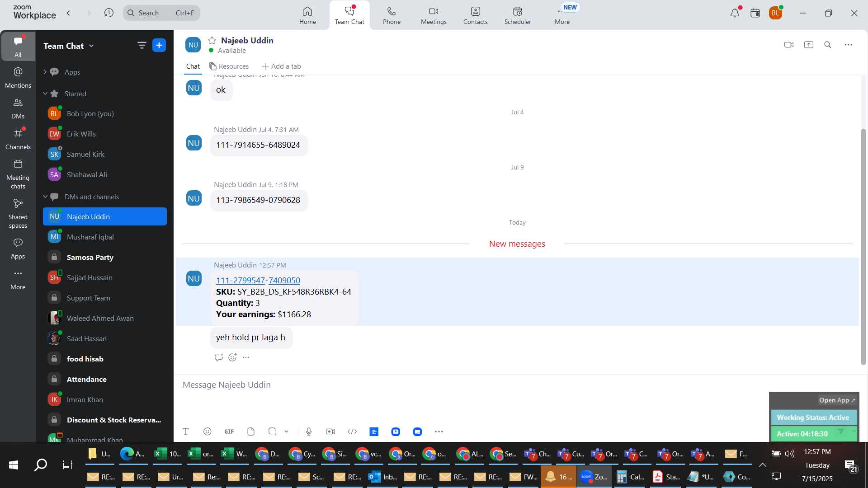Switch to the Phone tab
The height and width of the screenshot is (488, 868).
click(392, 15)
